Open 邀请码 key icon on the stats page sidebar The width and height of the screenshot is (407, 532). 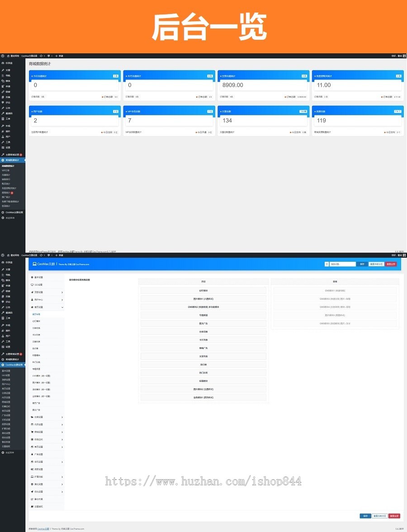click(x=3, y=113)
